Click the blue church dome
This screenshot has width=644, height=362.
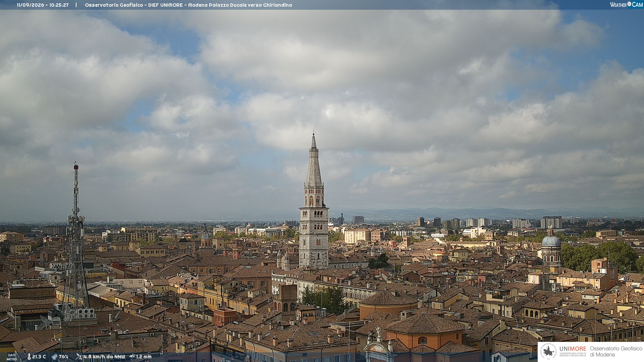click(x=551, y=241)
